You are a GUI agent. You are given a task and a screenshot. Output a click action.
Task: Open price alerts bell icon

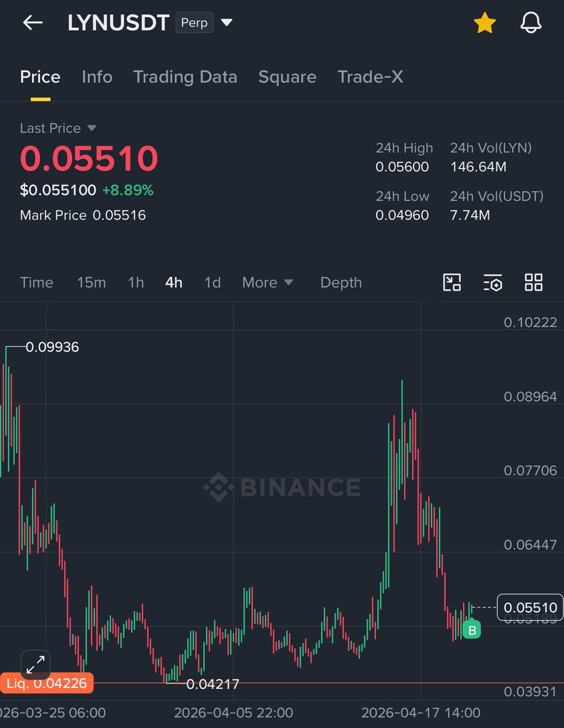(531, 23)
